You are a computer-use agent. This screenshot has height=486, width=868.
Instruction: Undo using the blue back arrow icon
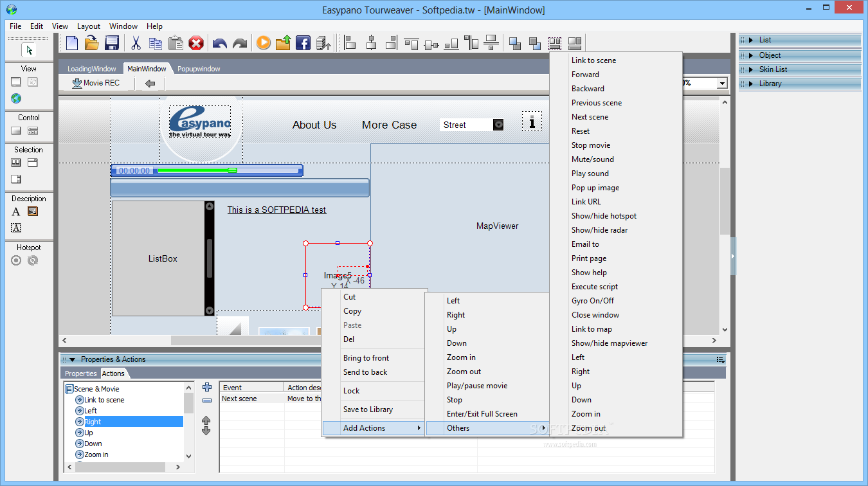tap(220, 44)
